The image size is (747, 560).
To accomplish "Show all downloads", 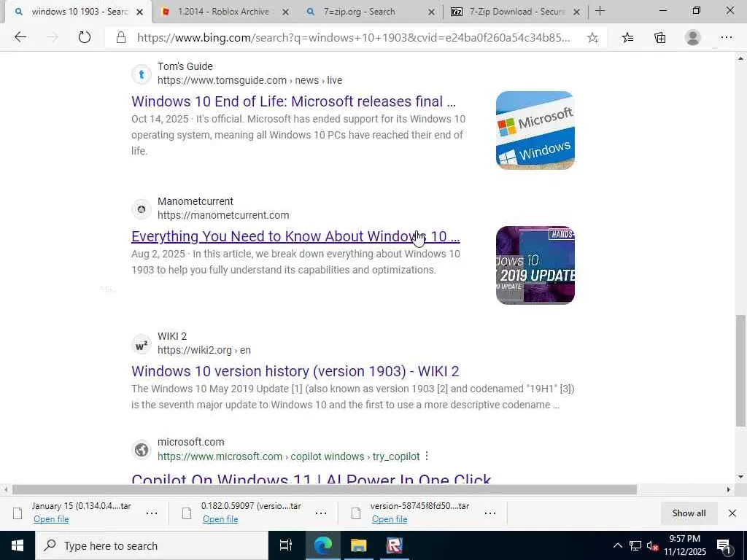I will [689, 513].
